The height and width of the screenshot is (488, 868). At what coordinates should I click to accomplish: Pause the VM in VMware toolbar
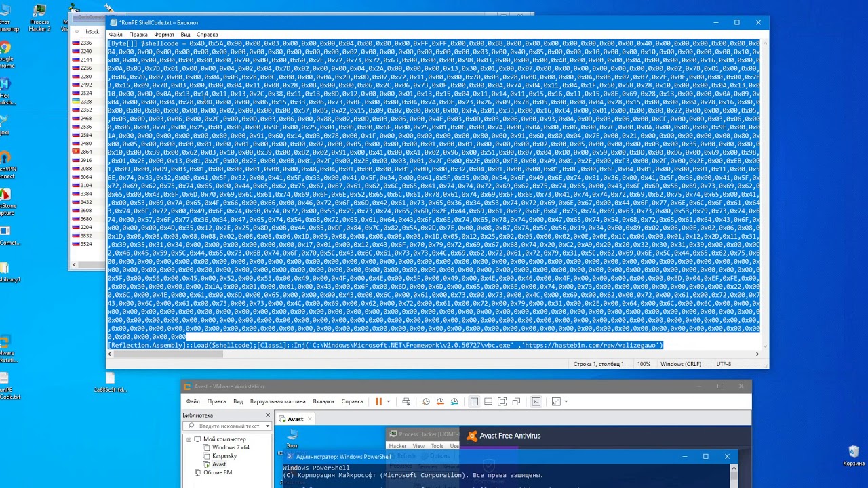pyautogui.click(x=378, y=401)
